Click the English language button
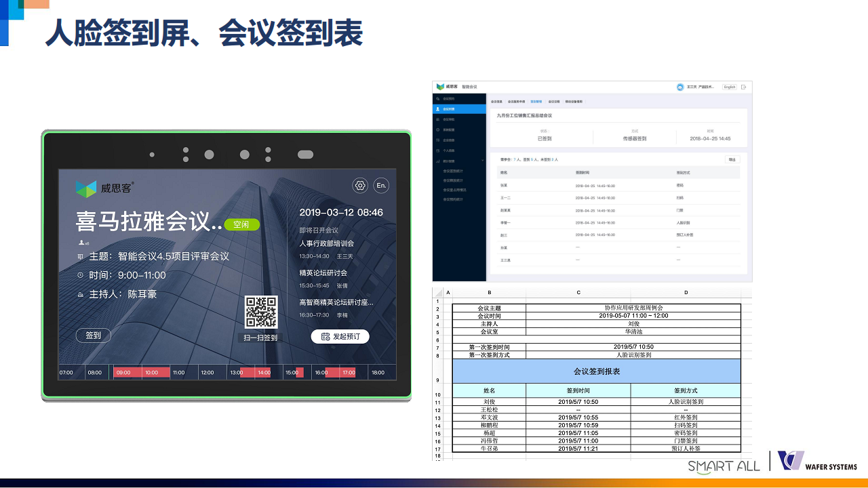This screenshot has width=868, height=488. [x=730, y=87]
